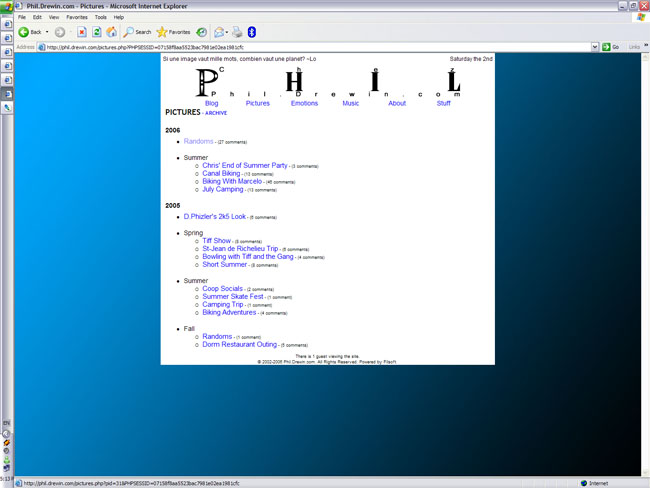Expand the address bar dropdown arrow
The image size is (650, 488).
tap(594, 47)
